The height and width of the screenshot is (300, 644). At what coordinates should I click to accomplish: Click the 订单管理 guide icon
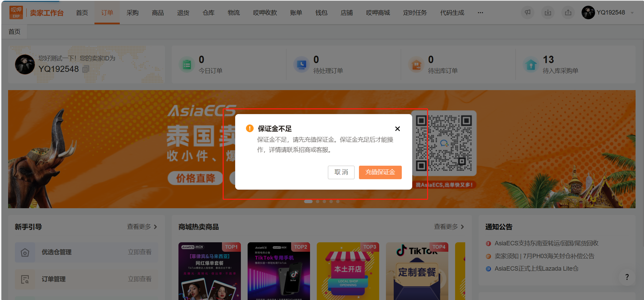point(25,279)
